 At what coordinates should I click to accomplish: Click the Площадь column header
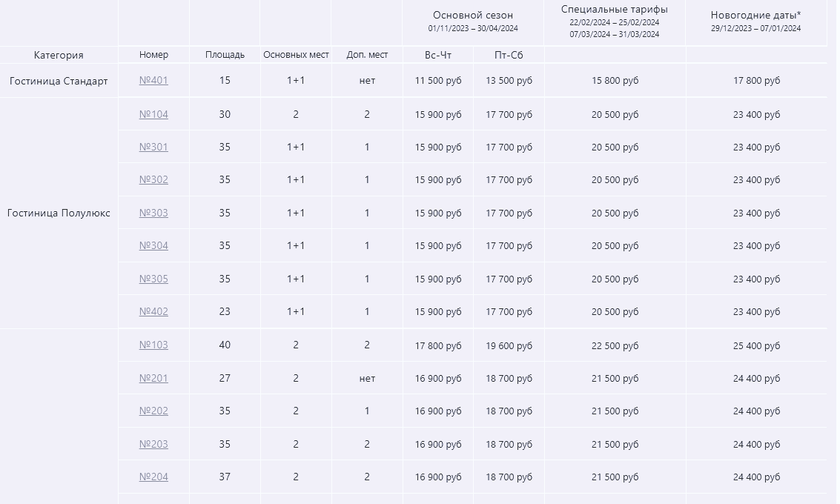(x=225, y=55)
